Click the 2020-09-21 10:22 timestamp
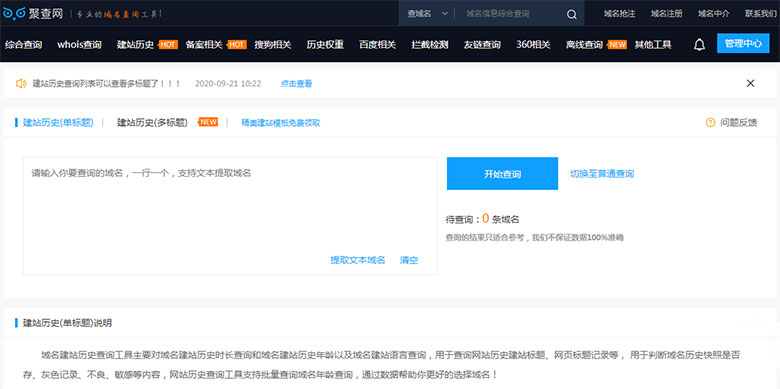The width and height of the screenshot is (780, 389). click(x=228, y=84)
